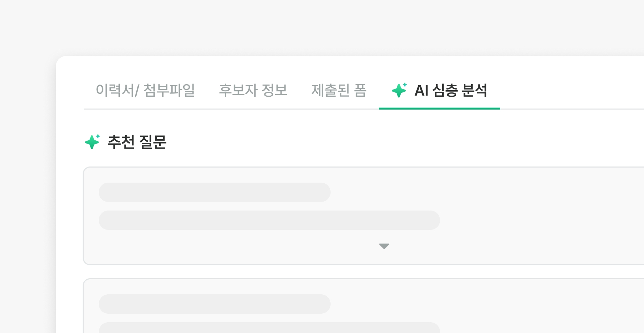The image size is (644, 333).
Task: Switch to the 이력서/ 첨부파일 tab
Action: pyautogui.click(x=145, y=90)
